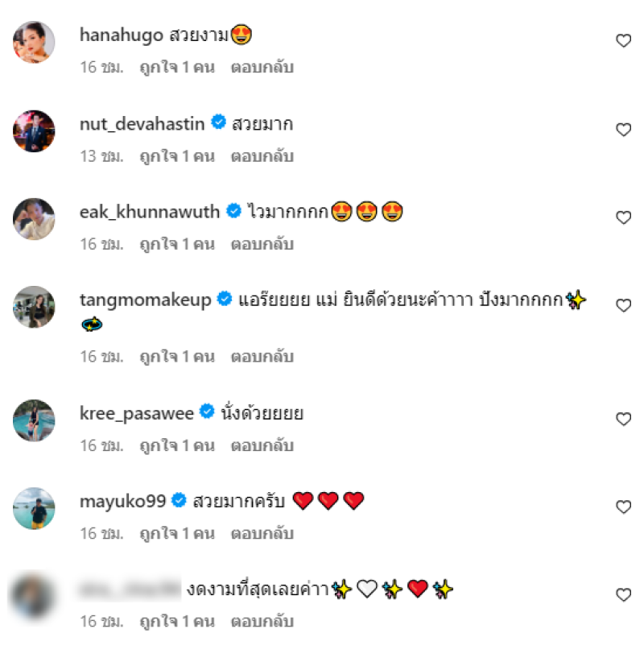644x662 pixels.
Task: Like kree_pasawee's comment heart icon
Action: [x=623, y=419]
